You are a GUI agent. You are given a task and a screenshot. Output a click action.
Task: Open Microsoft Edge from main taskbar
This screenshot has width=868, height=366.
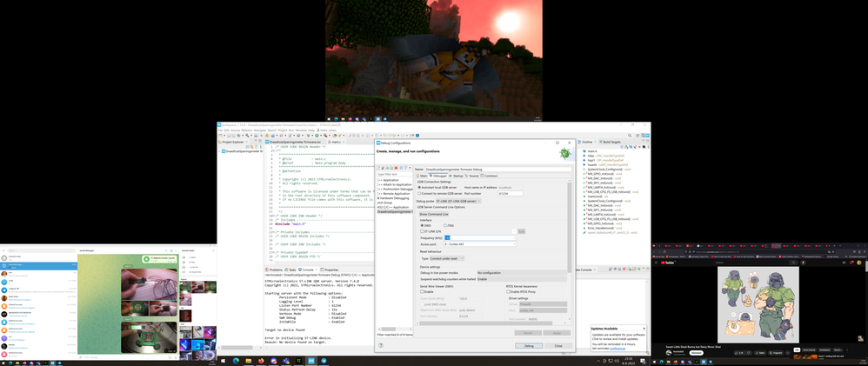tap(236, 361)
